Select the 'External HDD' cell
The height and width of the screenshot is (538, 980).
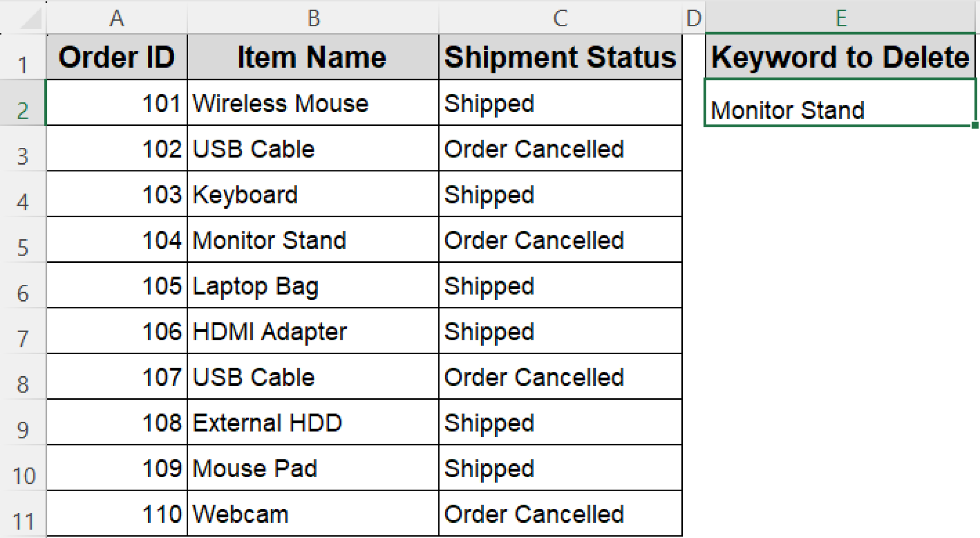tap(313, 423)
